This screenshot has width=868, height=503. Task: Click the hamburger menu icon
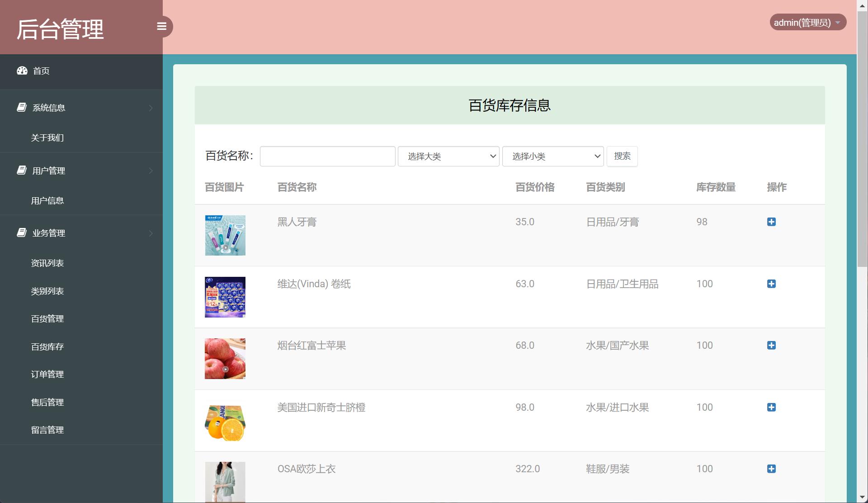pyautogui.click(x=162, y=26)
